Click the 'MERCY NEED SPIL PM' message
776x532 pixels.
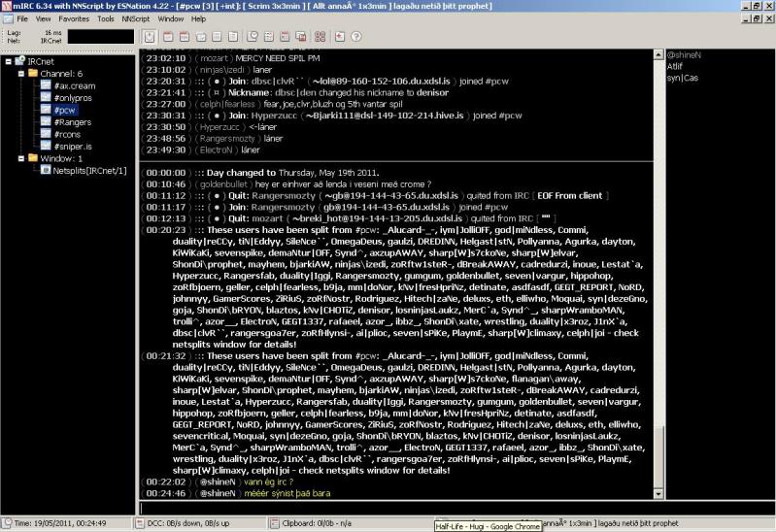pyautogui.click(x=278, y=58)
